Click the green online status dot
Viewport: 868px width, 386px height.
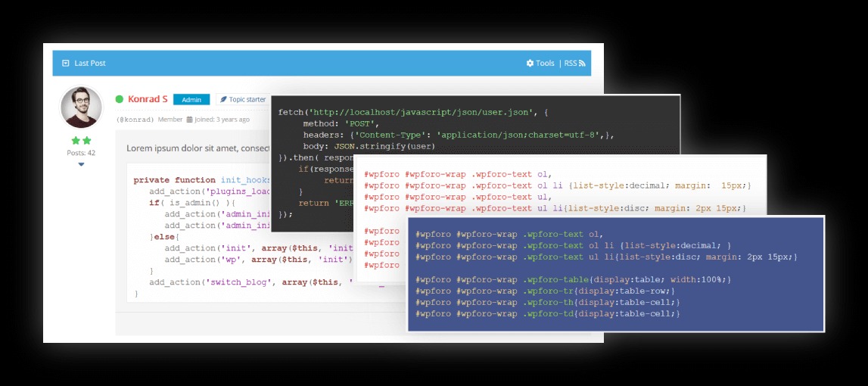pos(120,99)
